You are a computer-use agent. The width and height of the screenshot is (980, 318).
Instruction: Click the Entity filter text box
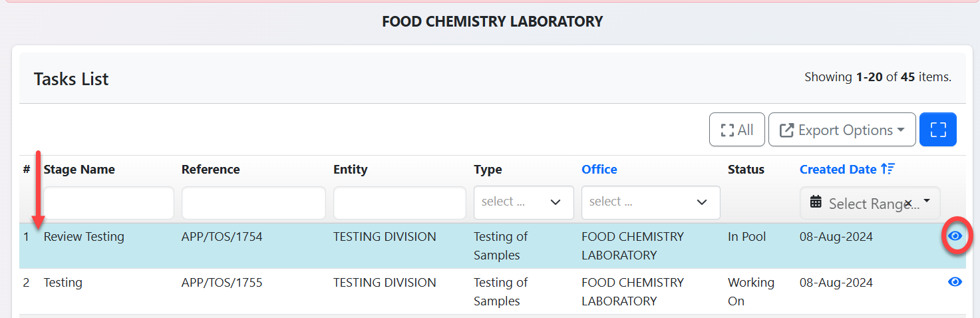click(399, 203)
